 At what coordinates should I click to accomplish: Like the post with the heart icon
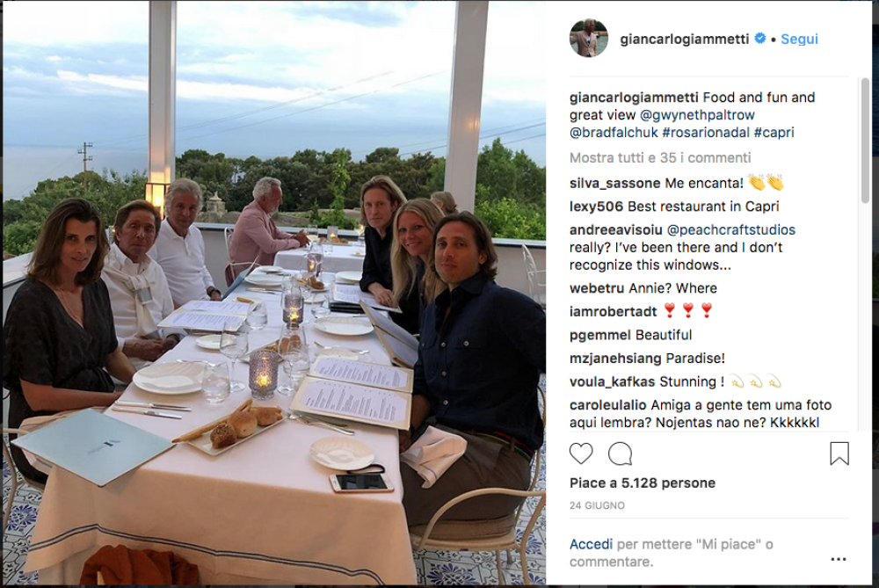click(x=581, y=454)
